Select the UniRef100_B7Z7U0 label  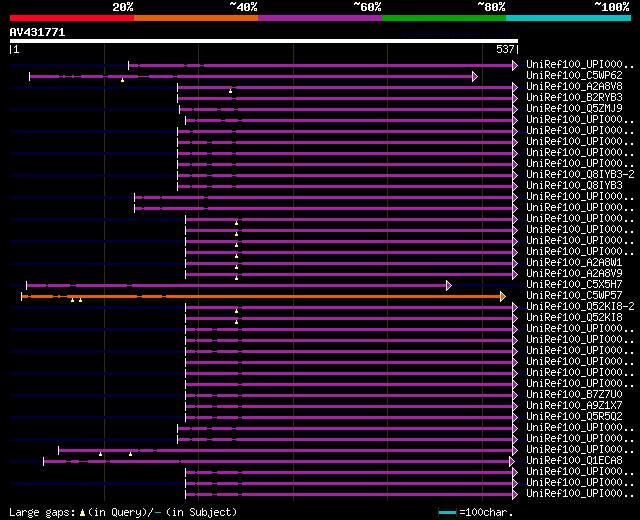pos(574,395)
